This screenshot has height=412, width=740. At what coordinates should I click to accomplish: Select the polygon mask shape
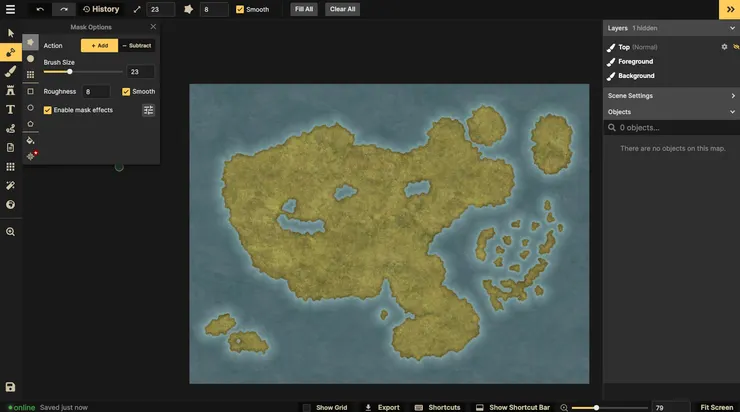click(x=30, y=124)
